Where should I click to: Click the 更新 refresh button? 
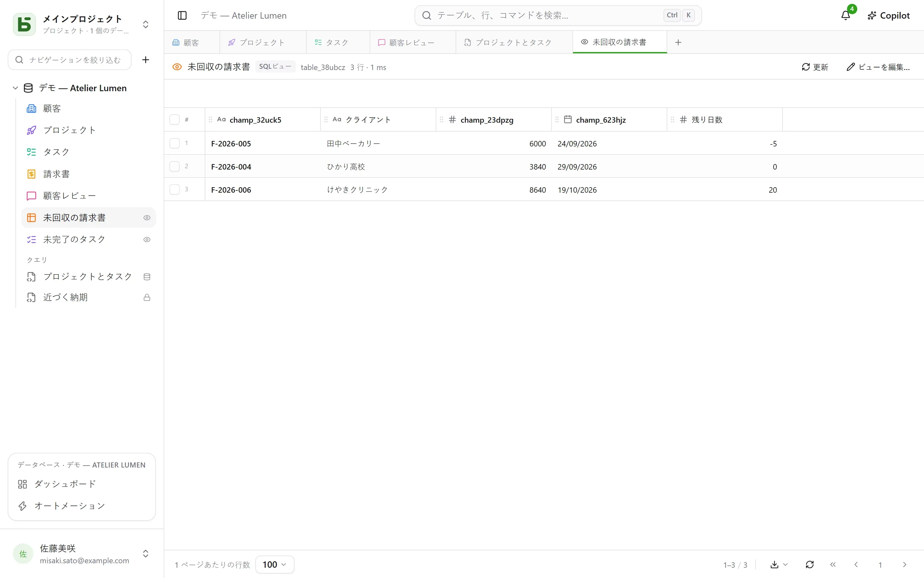(x=815, y=67)
